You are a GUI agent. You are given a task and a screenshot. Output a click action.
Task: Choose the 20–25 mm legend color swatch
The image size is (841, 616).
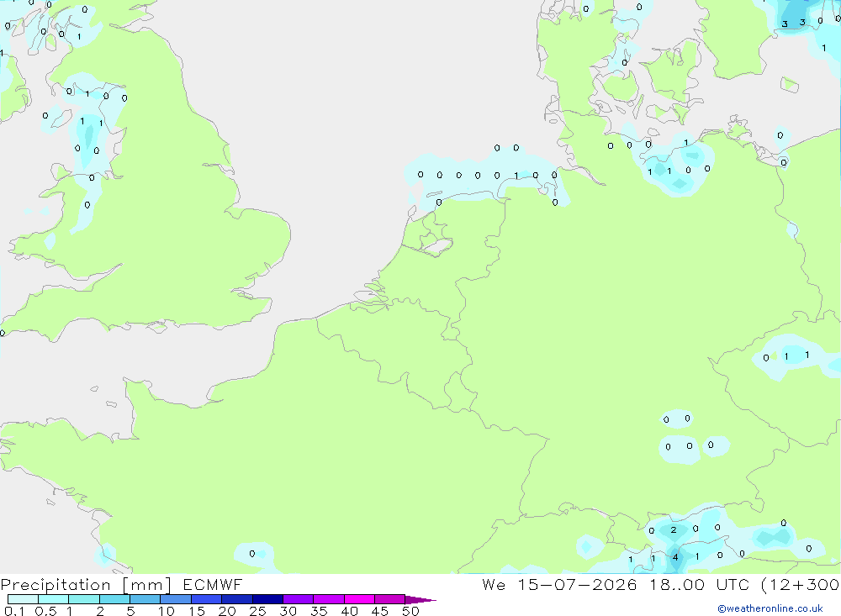click(x=237, y=599)
